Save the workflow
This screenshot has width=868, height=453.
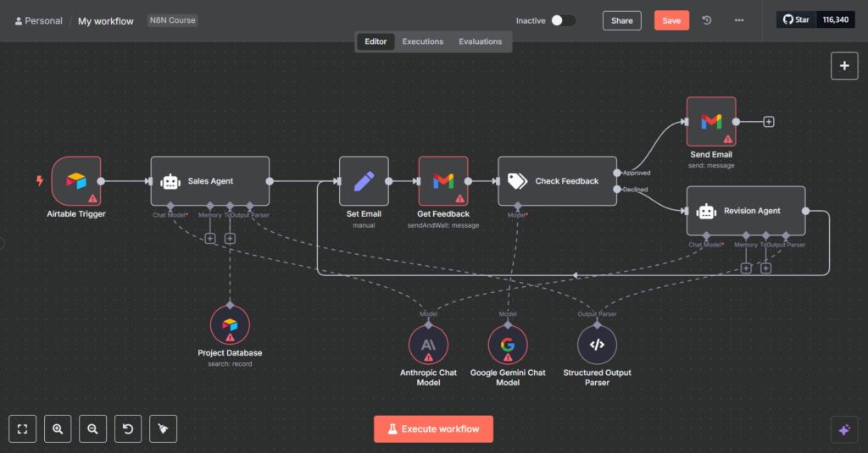[671, 20]
